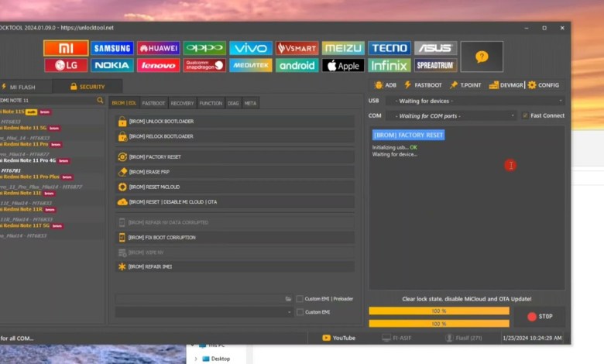Click the top orange progress bar
The image size is (604, 364).
tap(439, 311)
